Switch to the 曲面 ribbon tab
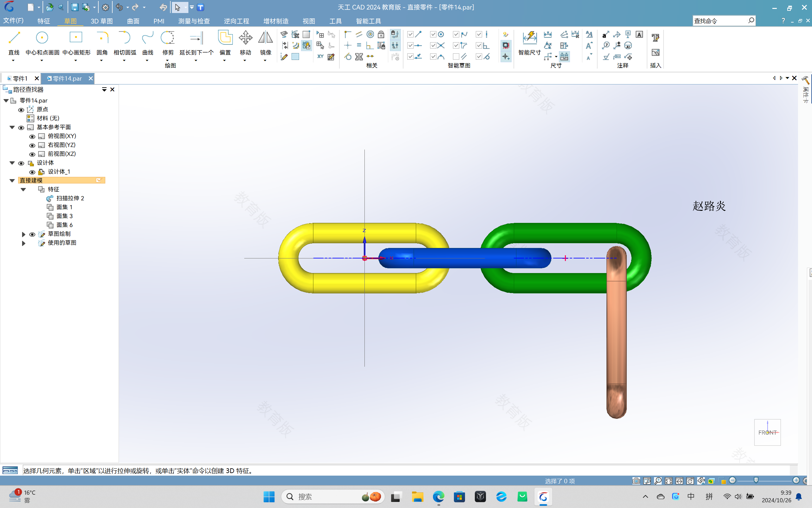 133,21
